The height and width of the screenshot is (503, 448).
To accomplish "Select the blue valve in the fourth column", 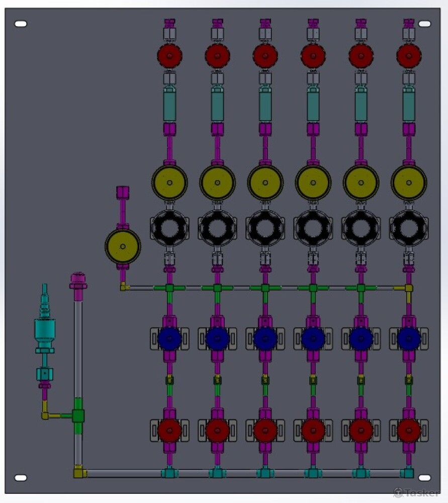I will tap(313, 339).
